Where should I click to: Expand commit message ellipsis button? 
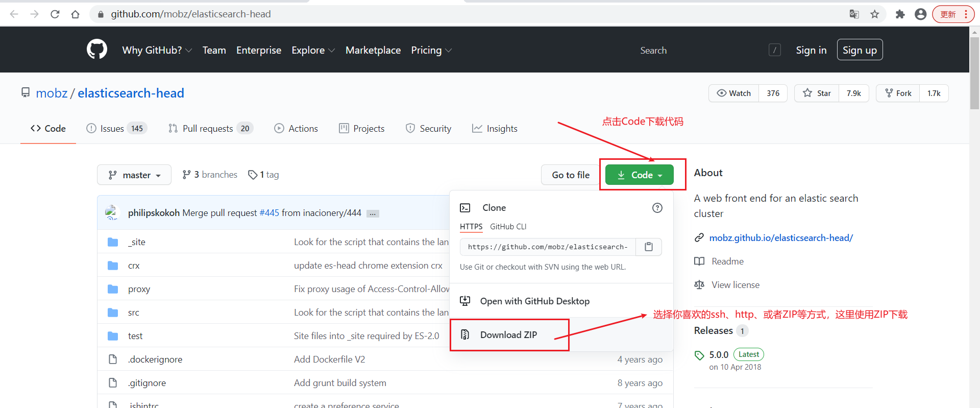373,213
